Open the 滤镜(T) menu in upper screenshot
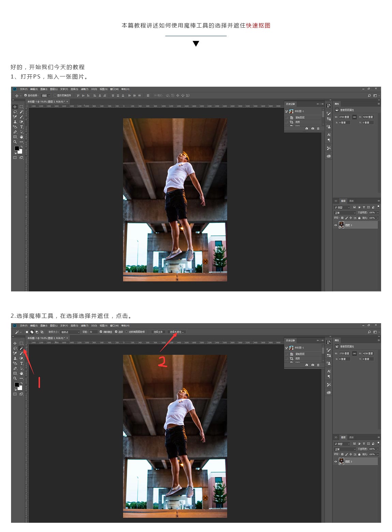 (x=84, y=89)
